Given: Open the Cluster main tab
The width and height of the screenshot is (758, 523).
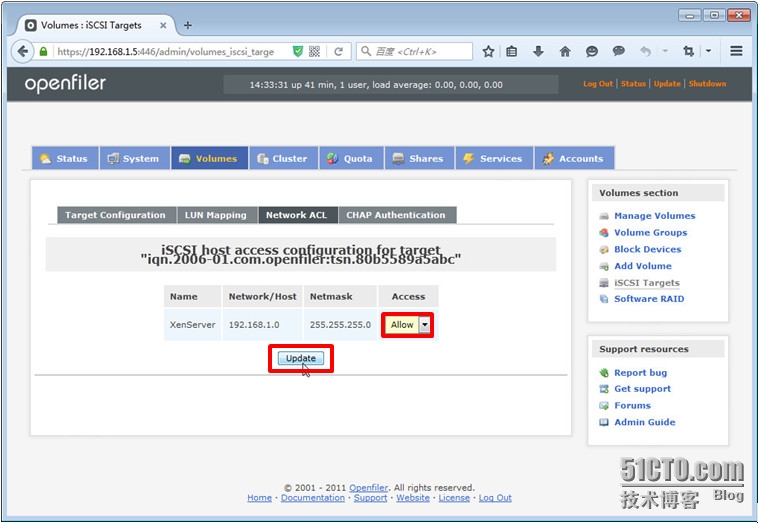Looking at the screenshot, I should (284, 158).
